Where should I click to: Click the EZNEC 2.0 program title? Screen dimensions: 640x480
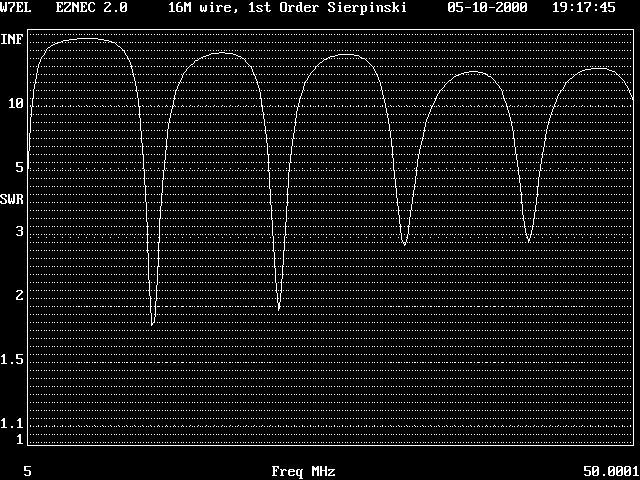pos(91,8)
